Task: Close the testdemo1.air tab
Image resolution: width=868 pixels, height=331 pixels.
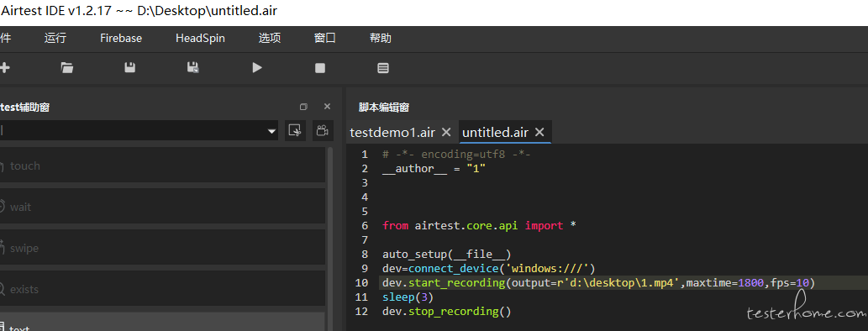Action: point(447,132)
